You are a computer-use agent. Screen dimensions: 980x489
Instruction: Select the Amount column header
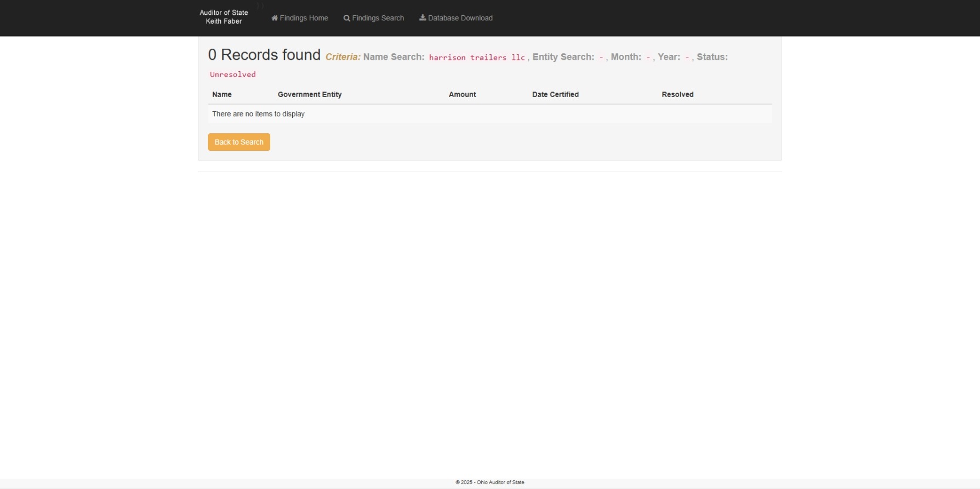[462, 94]
